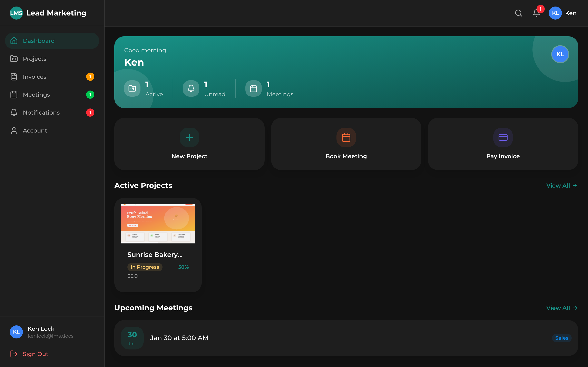Click the Invoices document icon

coord(14,76)
